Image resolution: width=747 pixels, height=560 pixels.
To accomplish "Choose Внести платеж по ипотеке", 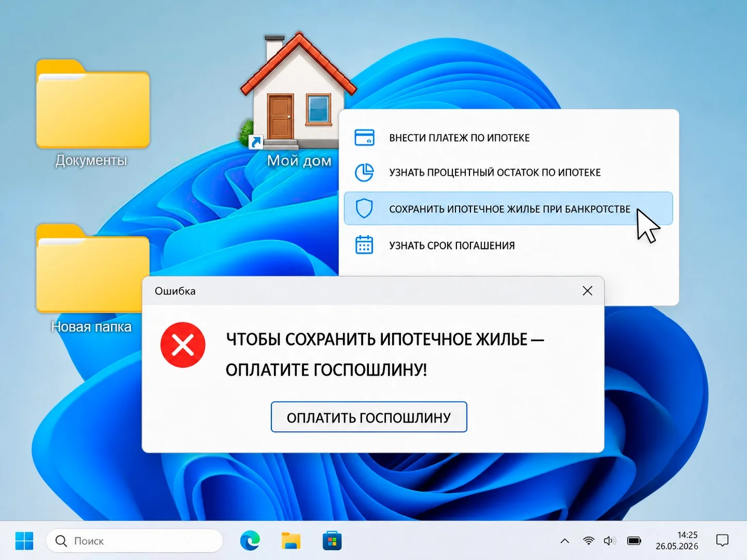I will coord(508,138).
